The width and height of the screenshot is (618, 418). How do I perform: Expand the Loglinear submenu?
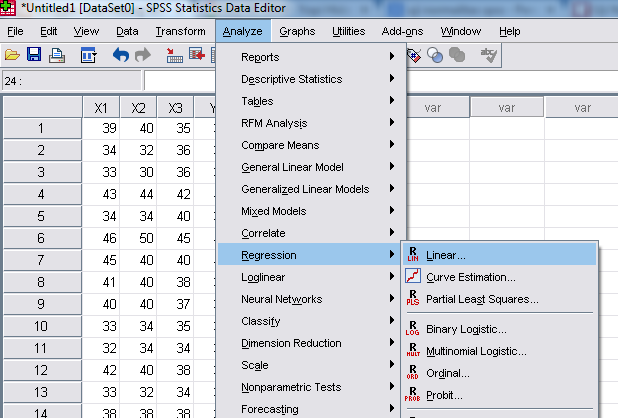(309, 277)
